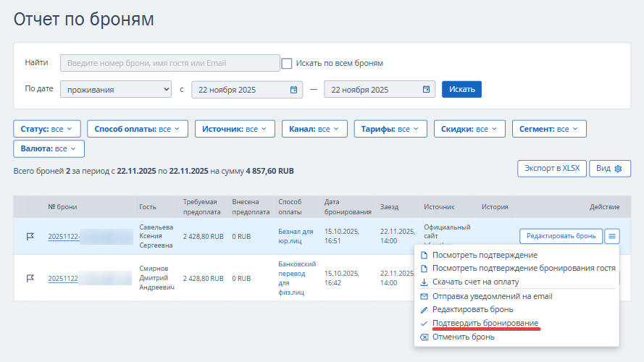Open the проживания date type dropdown
The width and height of the screenshot is (644, 362).
click(116, 90)
